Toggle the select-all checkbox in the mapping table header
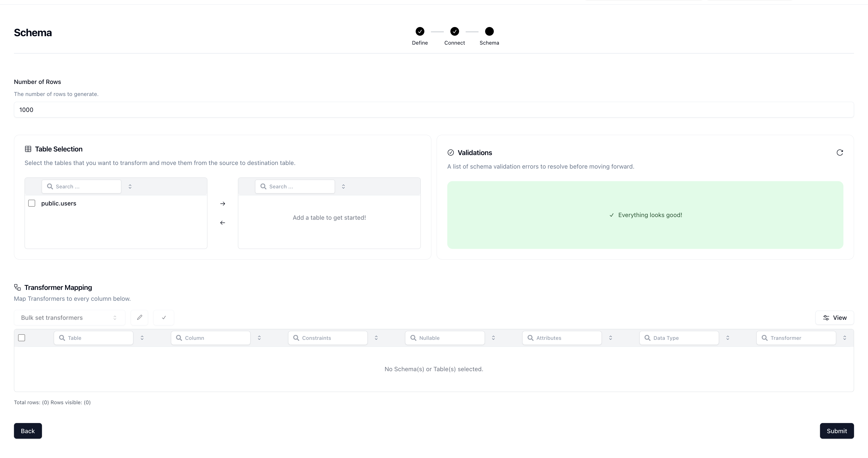 (21, 338)
